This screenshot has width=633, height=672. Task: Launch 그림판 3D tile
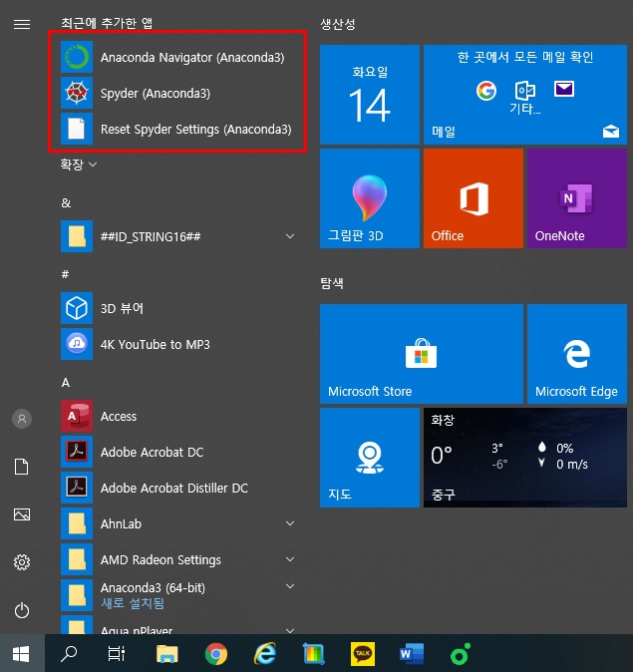[370, 198]
